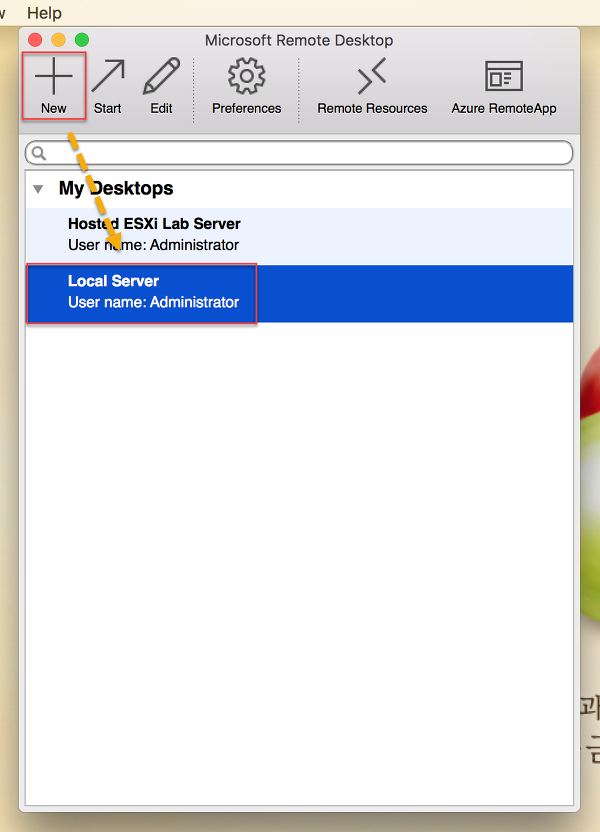
Task: Start the selected connection with arrow icon
Action: tap(108, 77)
